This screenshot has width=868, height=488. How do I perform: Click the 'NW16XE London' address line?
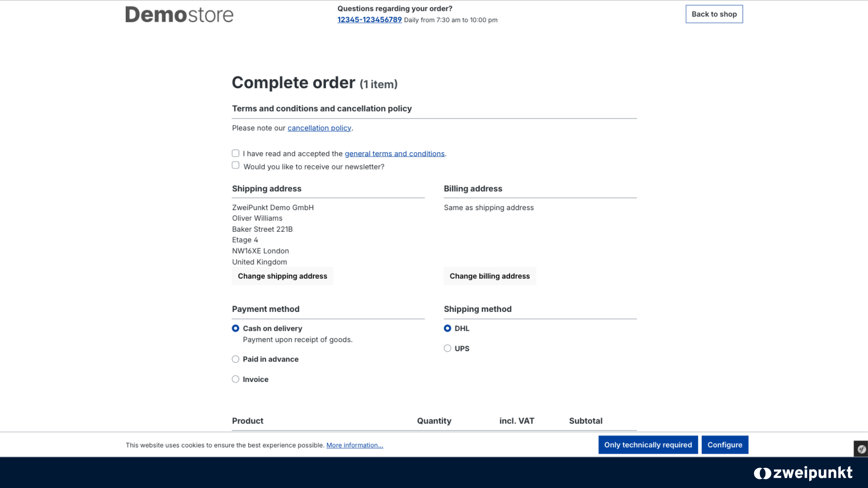(x=260, y=251)
